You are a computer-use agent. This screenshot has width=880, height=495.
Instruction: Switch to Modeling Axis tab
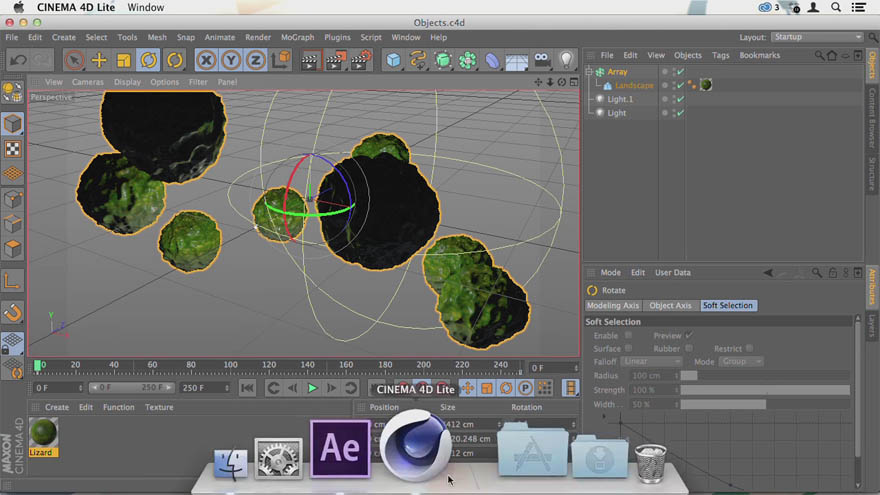tap(613, 305)
